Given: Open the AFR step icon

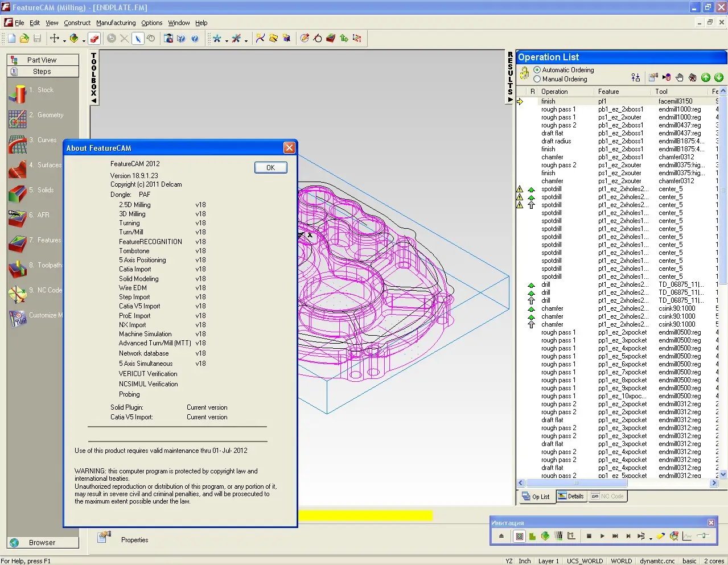Looking at the screenshot, I should (17, 219).
